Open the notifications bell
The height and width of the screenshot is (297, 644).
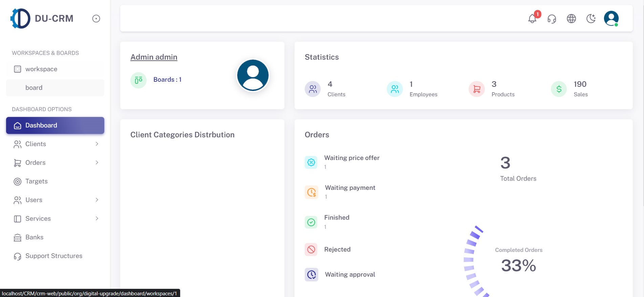[x=532, y=19]
